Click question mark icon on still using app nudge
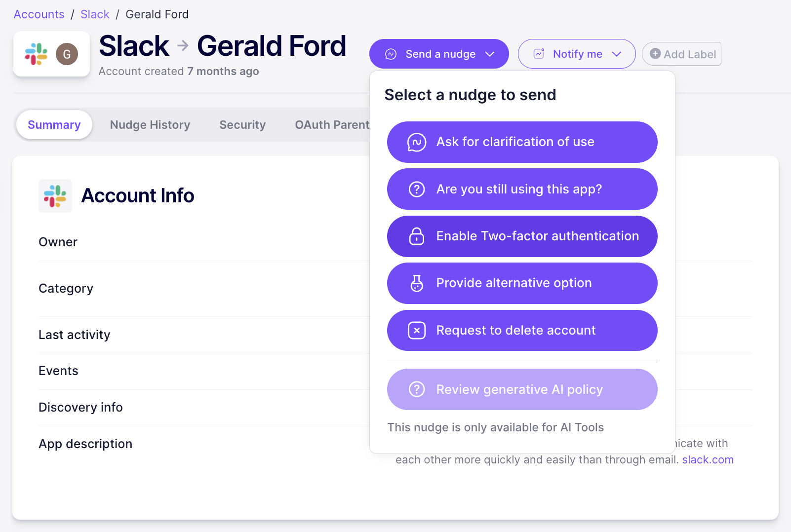This screenshot has width=791, height=532. click(417, 190)
